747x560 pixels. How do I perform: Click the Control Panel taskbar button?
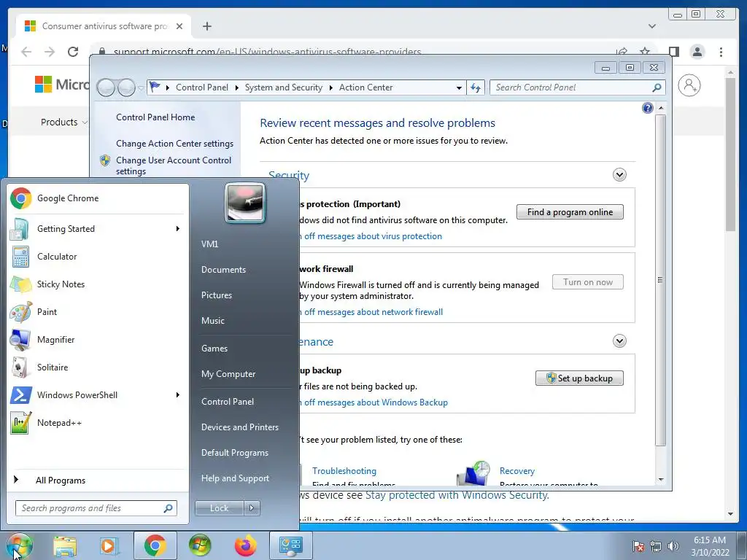tap(291, 545)
